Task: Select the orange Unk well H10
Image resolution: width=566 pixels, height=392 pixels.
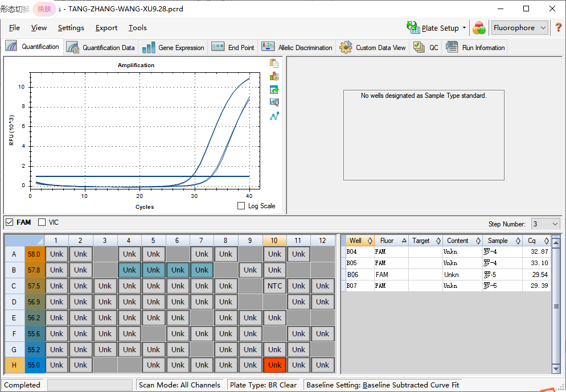Action: pos(274,365)
